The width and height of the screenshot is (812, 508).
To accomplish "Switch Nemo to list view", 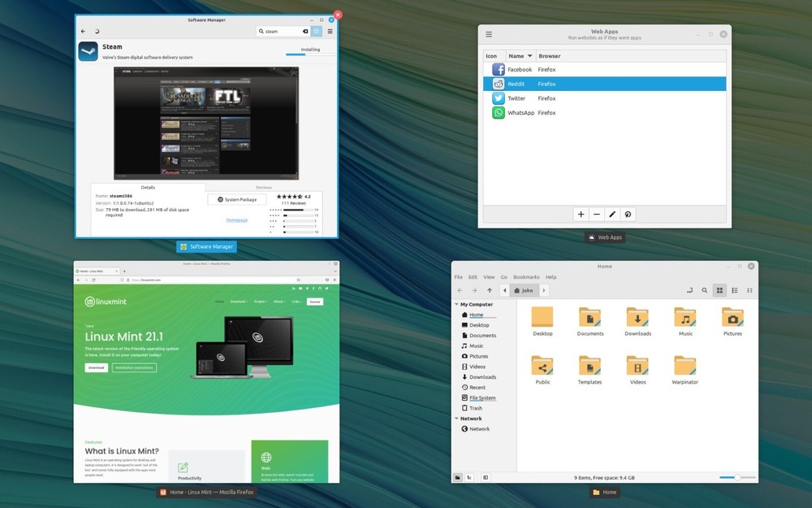I will coord(734,290).
